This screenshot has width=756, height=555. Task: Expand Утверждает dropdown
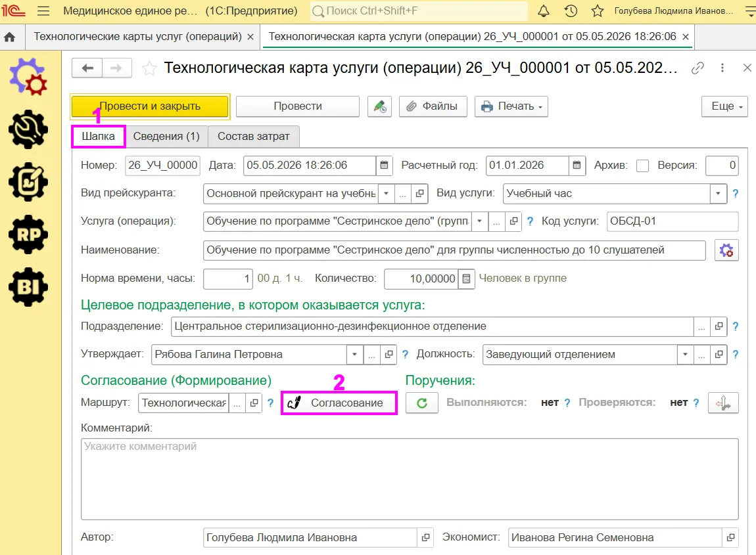(x=354, y=355)
